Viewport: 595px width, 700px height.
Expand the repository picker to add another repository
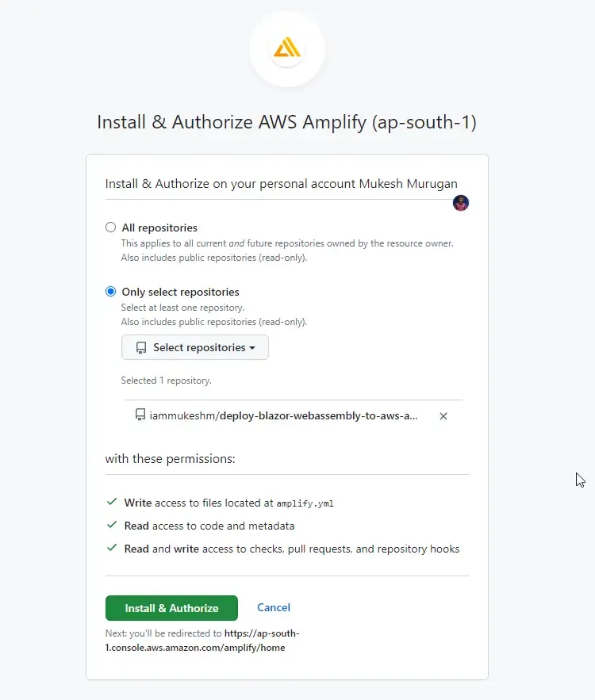194,347
